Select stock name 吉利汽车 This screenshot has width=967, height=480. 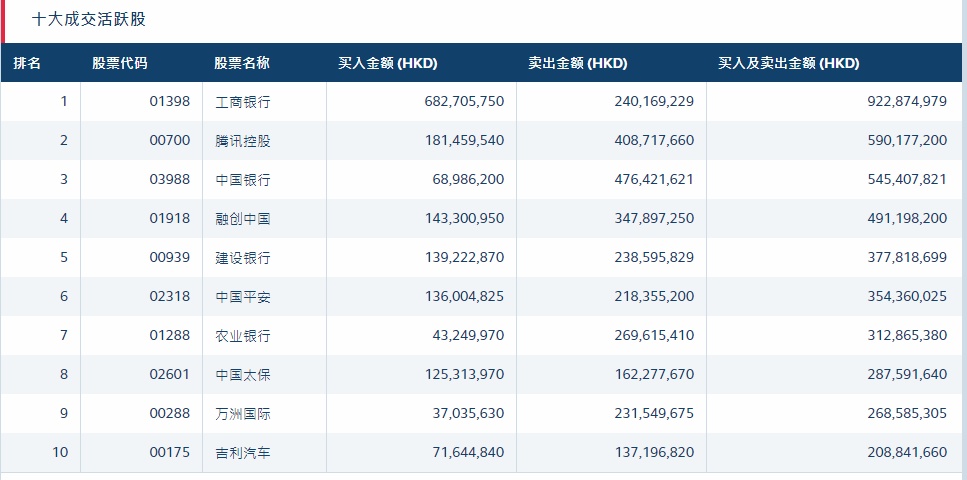click(x=243, y=453)
